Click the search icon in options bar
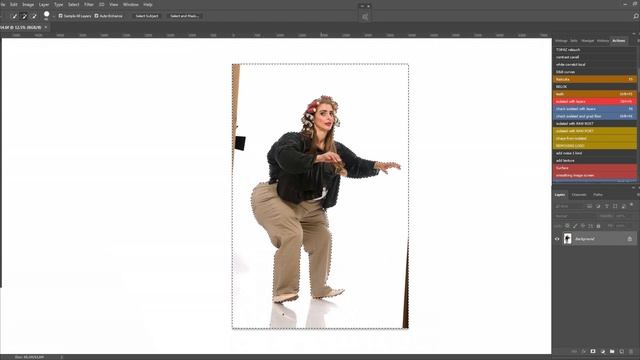This screenshot has height=360, width=640. tap(636, 16)
